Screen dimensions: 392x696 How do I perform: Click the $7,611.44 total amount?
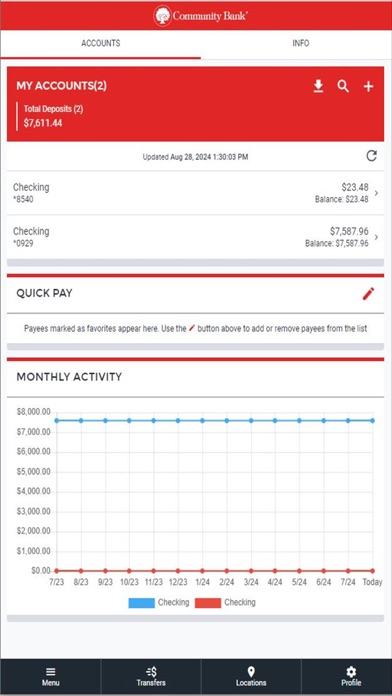coord(43,123)
